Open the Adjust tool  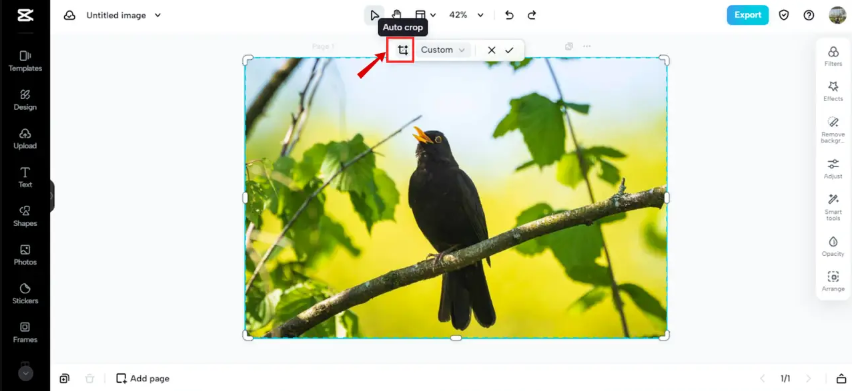click(833, 169)
